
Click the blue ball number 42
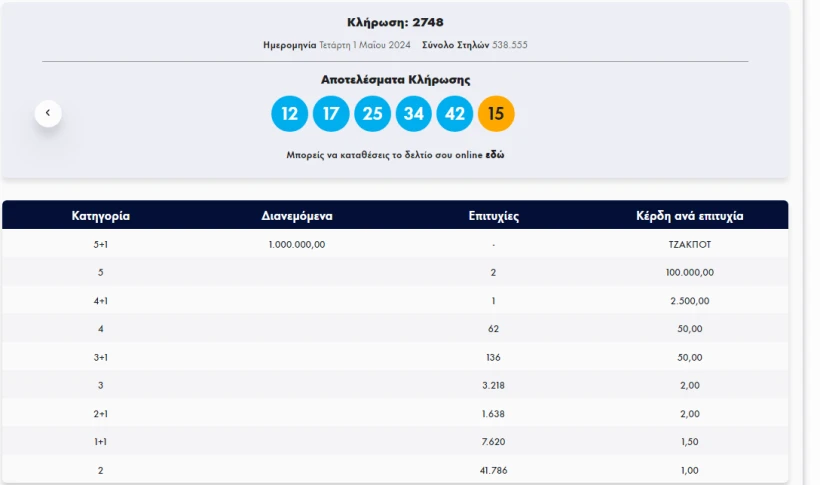click(x=455, y=113)
